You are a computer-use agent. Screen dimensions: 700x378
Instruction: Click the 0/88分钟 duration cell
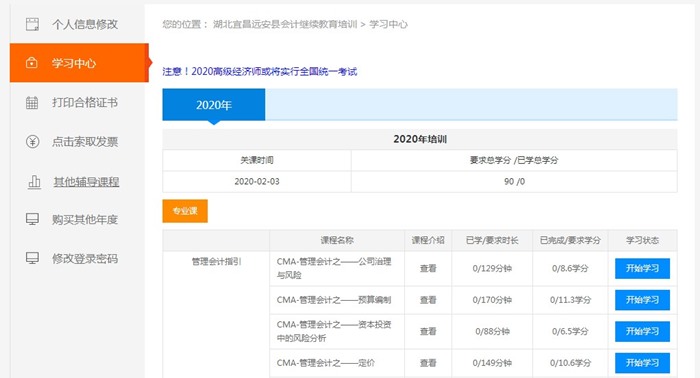pos(492,331)
